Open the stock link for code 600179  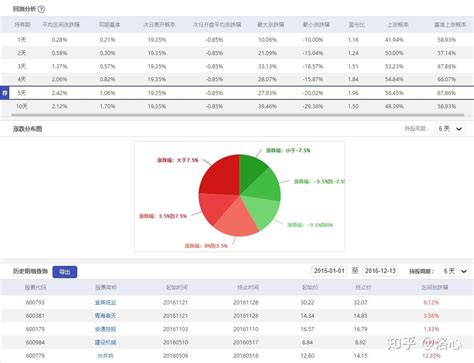click(105, 329)
